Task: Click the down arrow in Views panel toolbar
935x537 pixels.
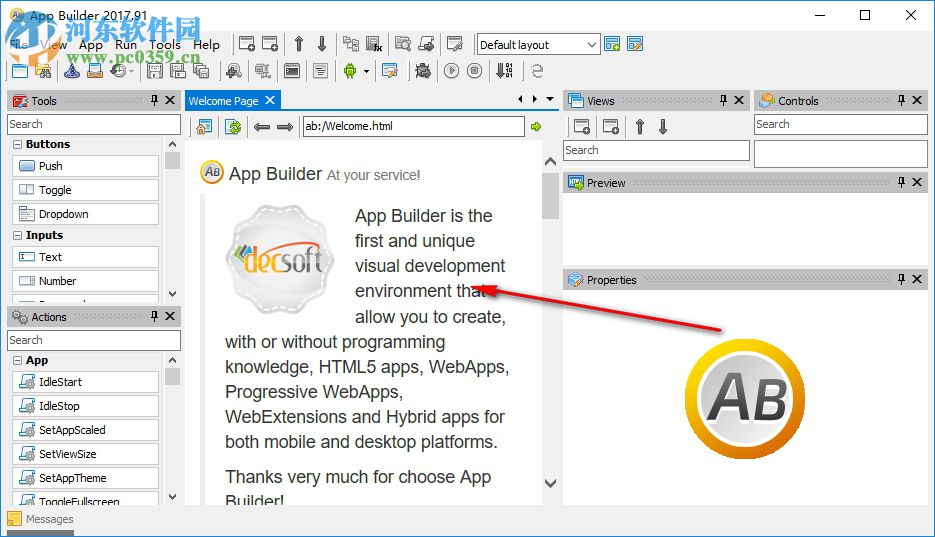Action: (663, 126)
